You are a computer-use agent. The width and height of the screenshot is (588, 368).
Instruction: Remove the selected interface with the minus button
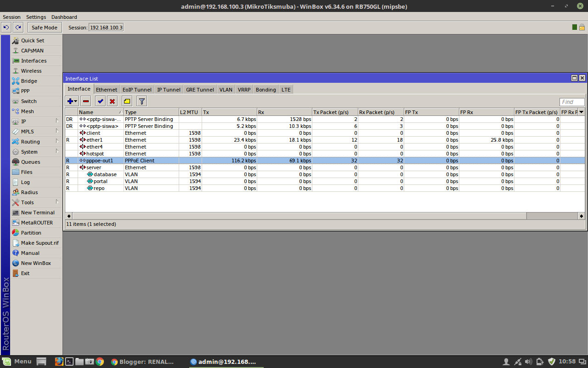point(86,101)
